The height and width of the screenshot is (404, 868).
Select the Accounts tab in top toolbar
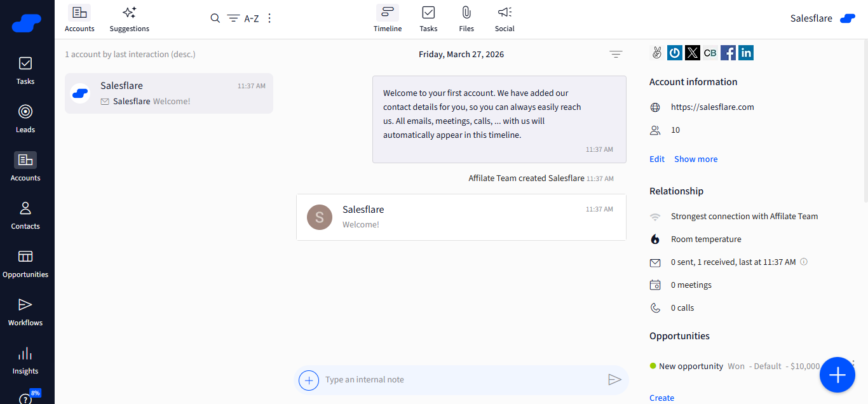pos(79,18)
